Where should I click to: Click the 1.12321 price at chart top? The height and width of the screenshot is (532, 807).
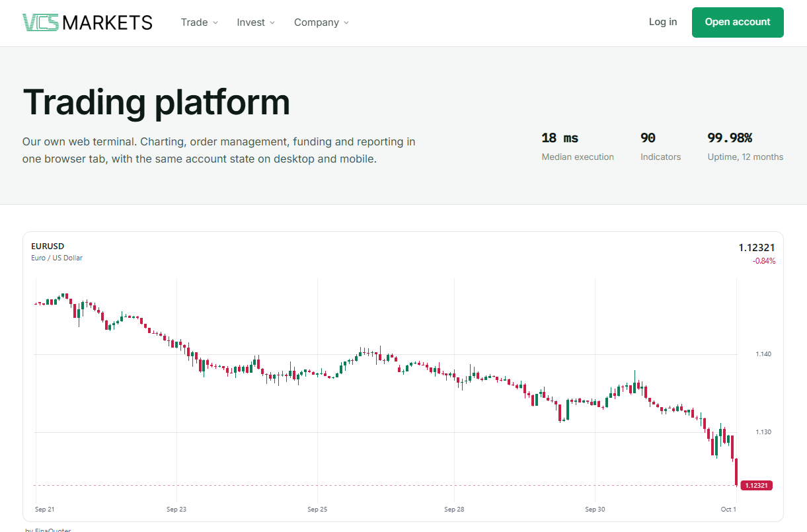(x=757, y=248)
